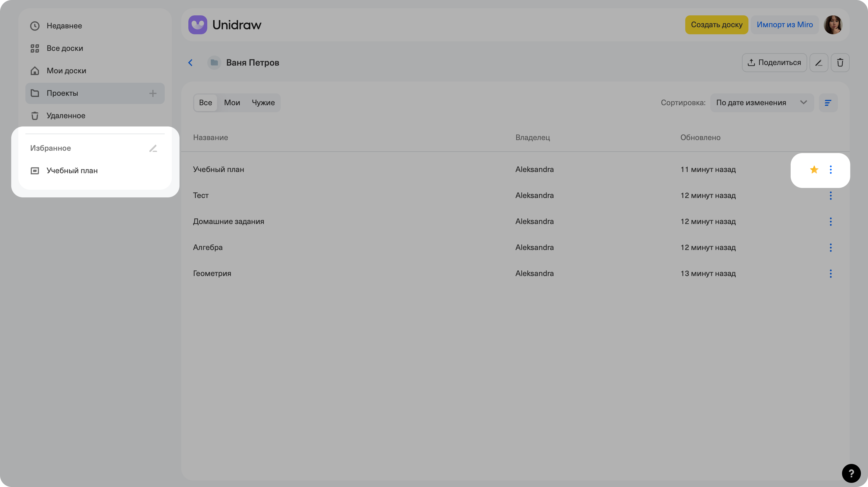Click the back arrow beside the folder name

[x=190, y=63]
